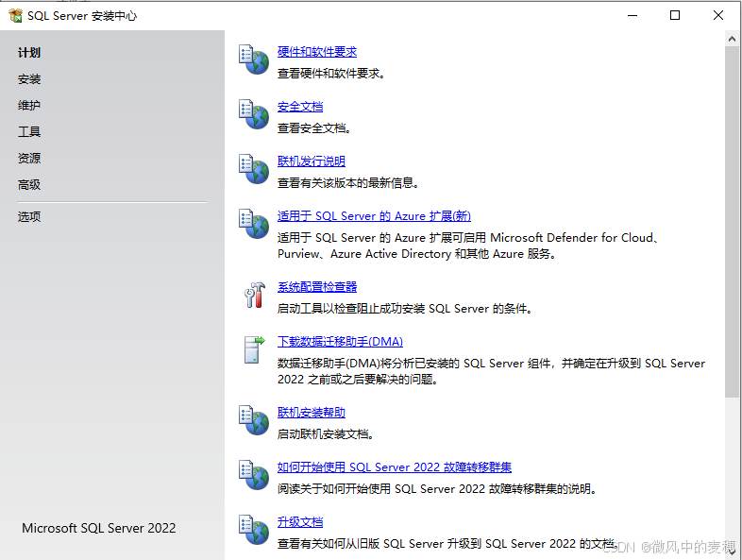Launch the 系统配置检查器 link
The image size is (742, 560).
[x=317, y=287]
